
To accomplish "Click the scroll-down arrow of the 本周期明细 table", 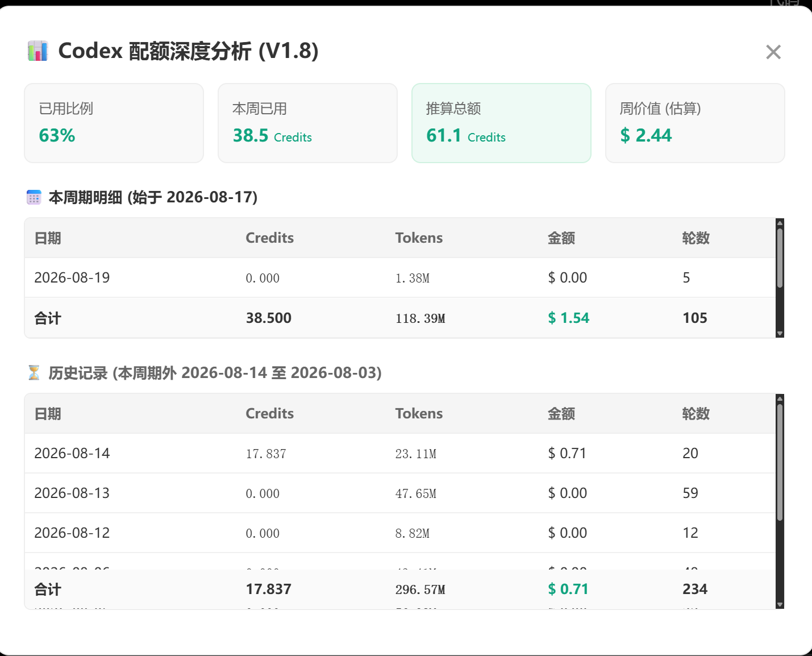I will tap(780, 334).
